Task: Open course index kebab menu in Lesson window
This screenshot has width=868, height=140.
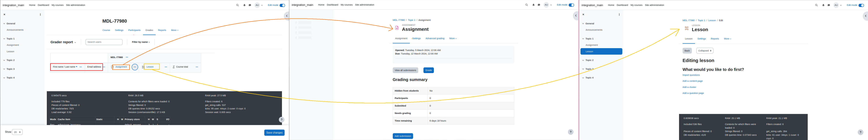Action: pos(619,14)
